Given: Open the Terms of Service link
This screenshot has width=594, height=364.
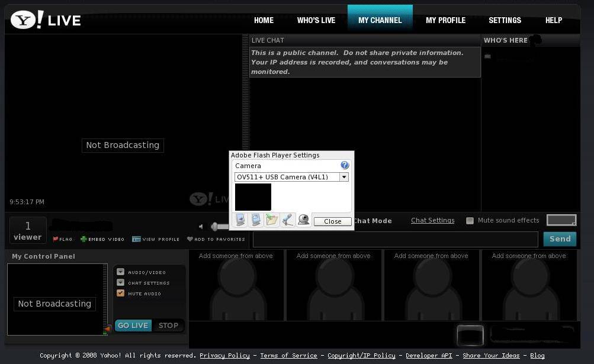Looking at the screenshot, I should [x=288, y=355].
